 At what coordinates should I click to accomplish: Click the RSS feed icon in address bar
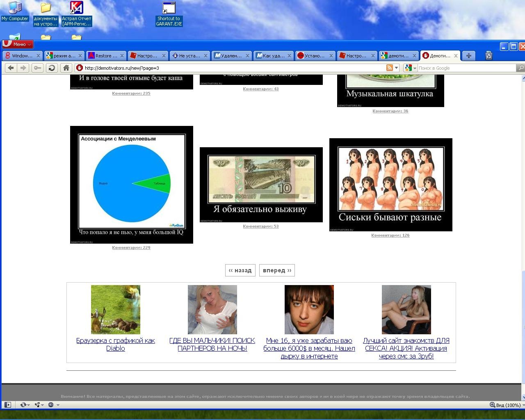(390, 68)
